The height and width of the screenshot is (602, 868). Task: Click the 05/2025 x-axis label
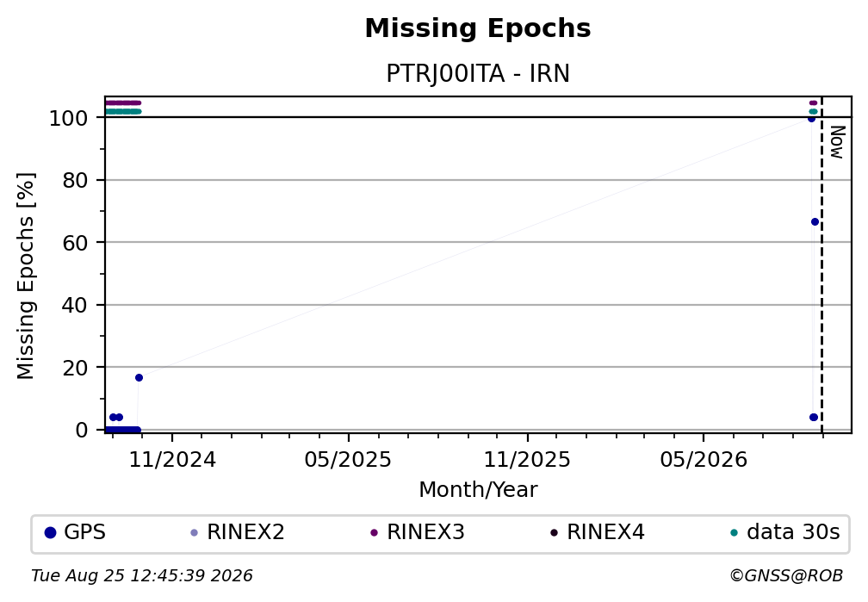tap(348, 460)
